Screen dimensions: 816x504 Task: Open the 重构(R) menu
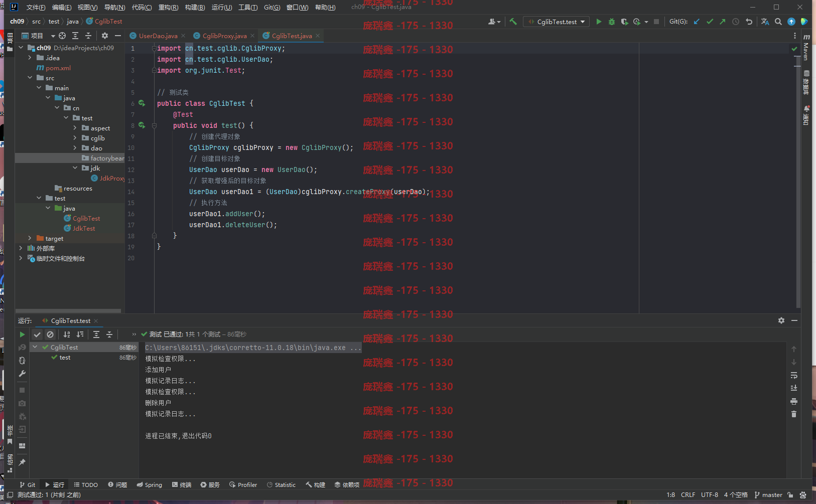pos(168,7)
